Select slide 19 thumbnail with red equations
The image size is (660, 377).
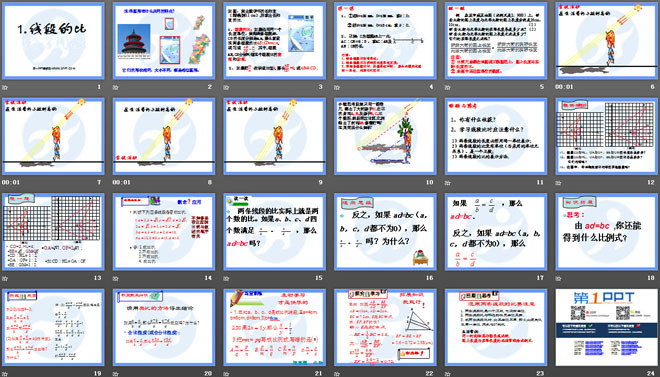tap(53, 327)
